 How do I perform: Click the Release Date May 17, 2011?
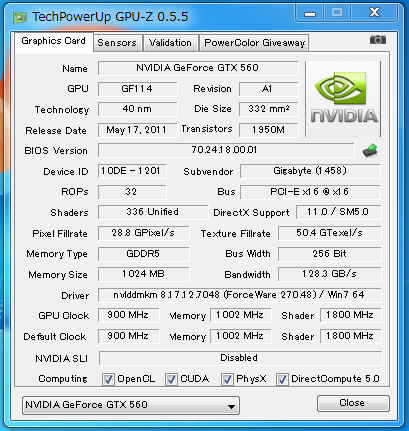click(137, 130)
